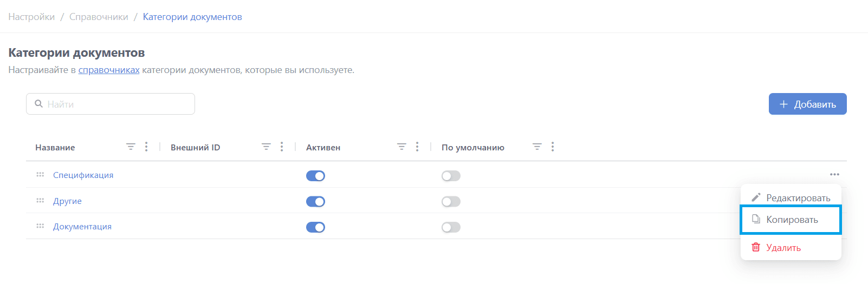The image size is (868, 284).
Task: Follow the справочниках link in the description
Action: (x=109, y=70)
